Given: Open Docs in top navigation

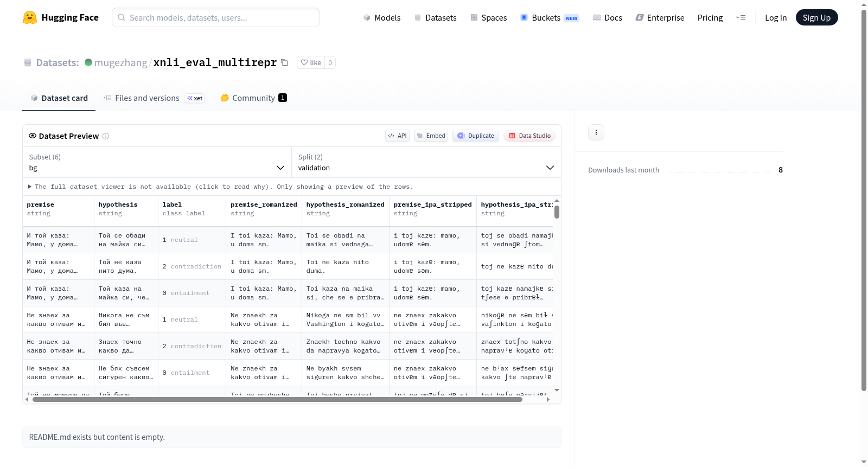Looking at the screenshot, I should point(608,17).
